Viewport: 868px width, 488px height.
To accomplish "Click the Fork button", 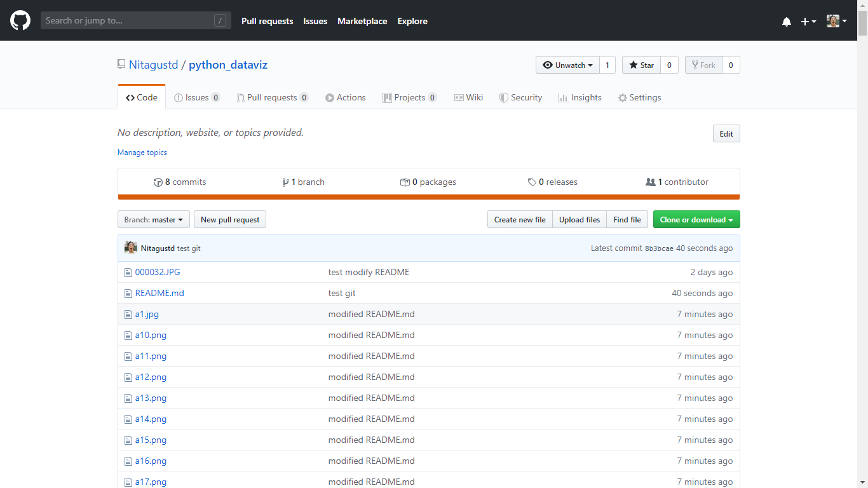I will [703, 65].
